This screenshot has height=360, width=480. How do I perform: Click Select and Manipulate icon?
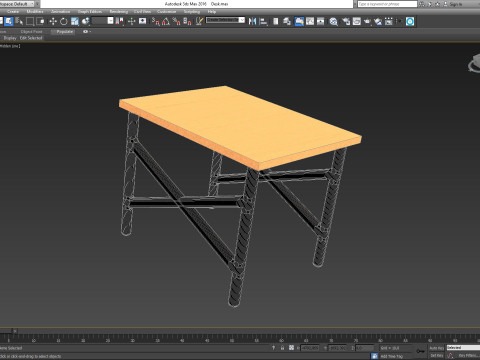(x=131, y=21)
